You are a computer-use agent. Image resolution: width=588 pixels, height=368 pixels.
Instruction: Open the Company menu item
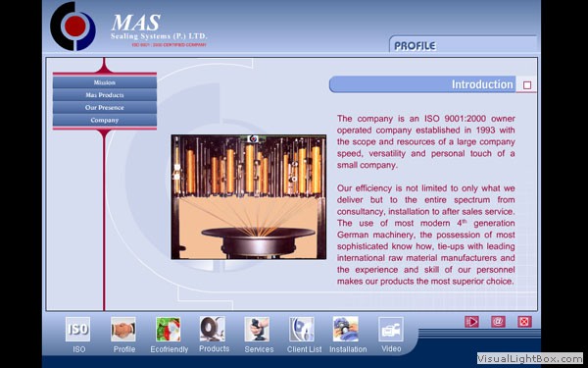[105, 121]
